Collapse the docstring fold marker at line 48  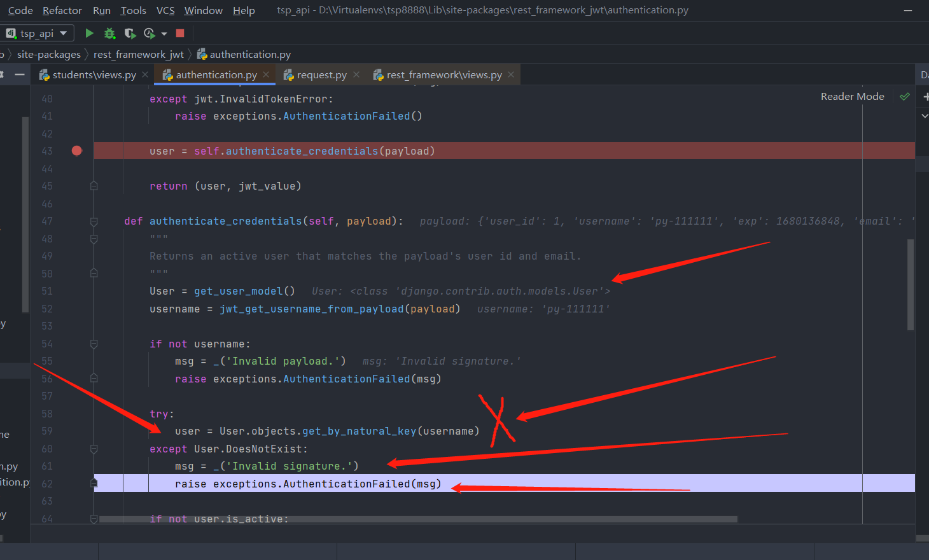coord(94,239)
